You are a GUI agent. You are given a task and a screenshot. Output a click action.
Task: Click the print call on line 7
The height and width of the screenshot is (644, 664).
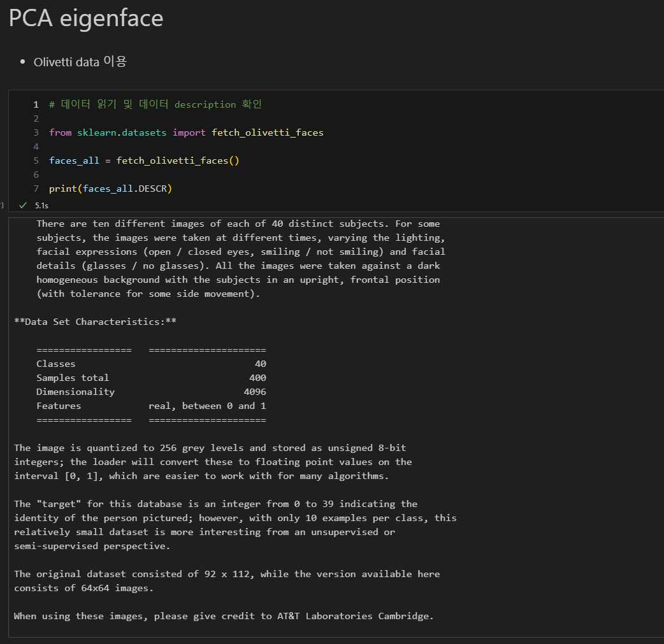62,189
